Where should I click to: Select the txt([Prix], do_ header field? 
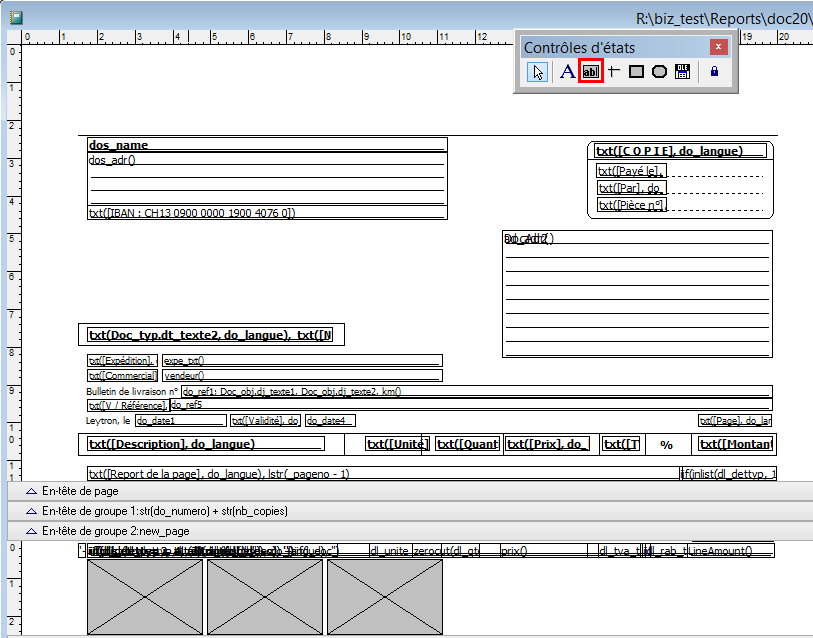coord(547,444)
